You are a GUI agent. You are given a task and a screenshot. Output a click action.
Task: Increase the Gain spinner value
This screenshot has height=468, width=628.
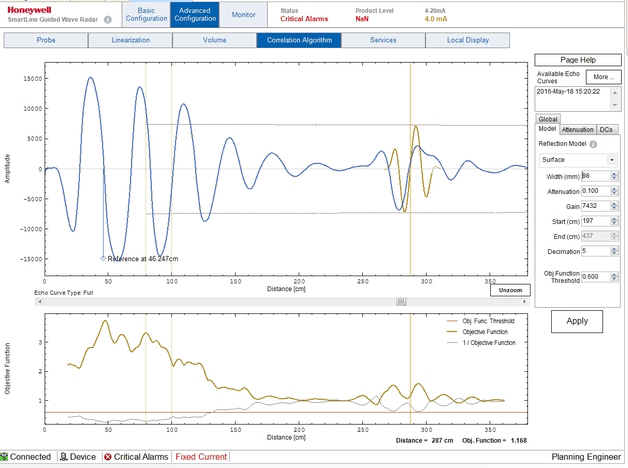coord(613,203)
